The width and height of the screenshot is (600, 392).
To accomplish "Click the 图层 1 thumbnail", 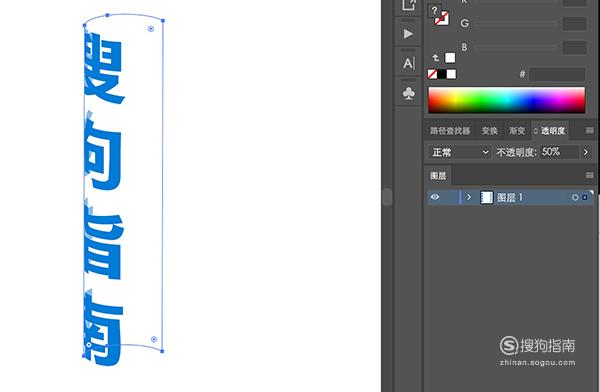I will click(487, 198).
